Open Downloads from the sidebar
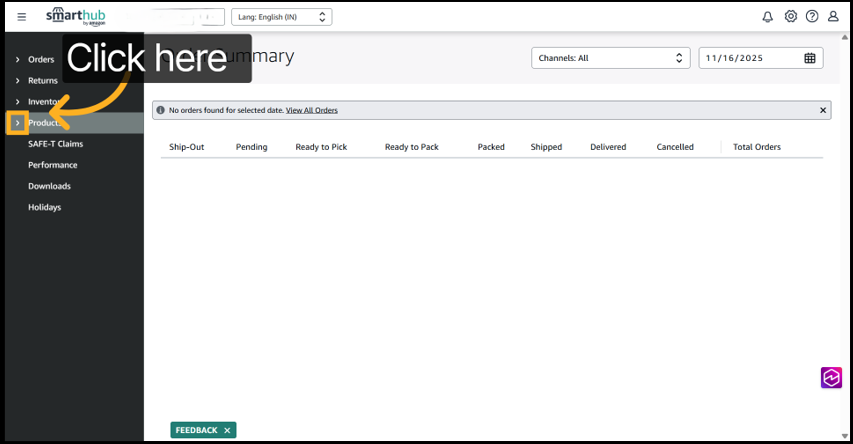853x444 pixels. [49, 186]
